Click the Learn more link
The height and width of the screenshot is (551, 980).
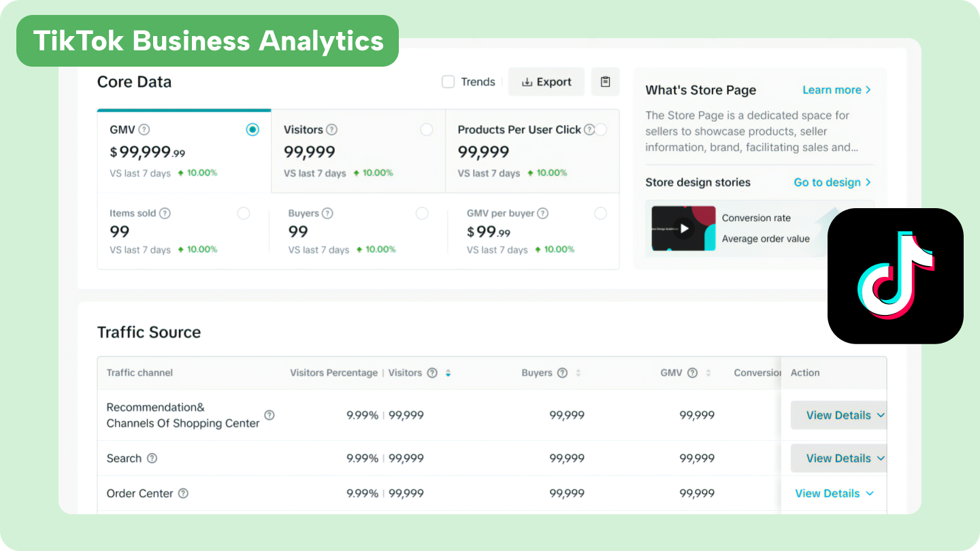(832, 90)
